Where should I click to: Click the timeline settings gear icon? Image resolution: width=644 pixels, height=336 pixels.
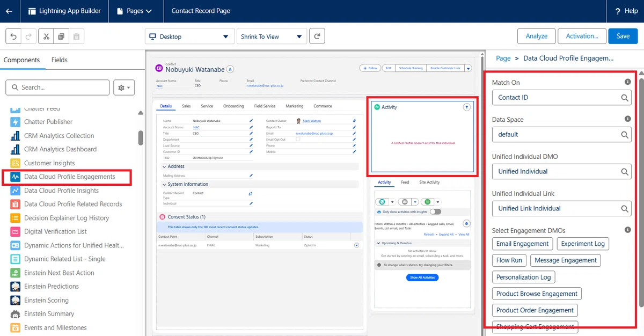click(466, 223)
